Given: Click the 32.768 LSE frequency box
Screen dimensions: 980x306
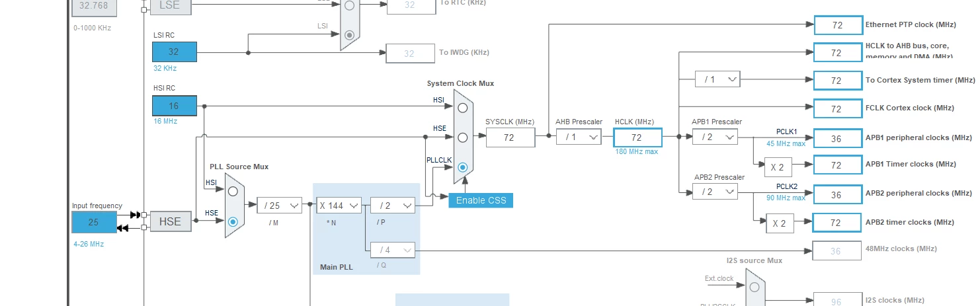Looking at the screenshot, I should [x=95, y=7].
